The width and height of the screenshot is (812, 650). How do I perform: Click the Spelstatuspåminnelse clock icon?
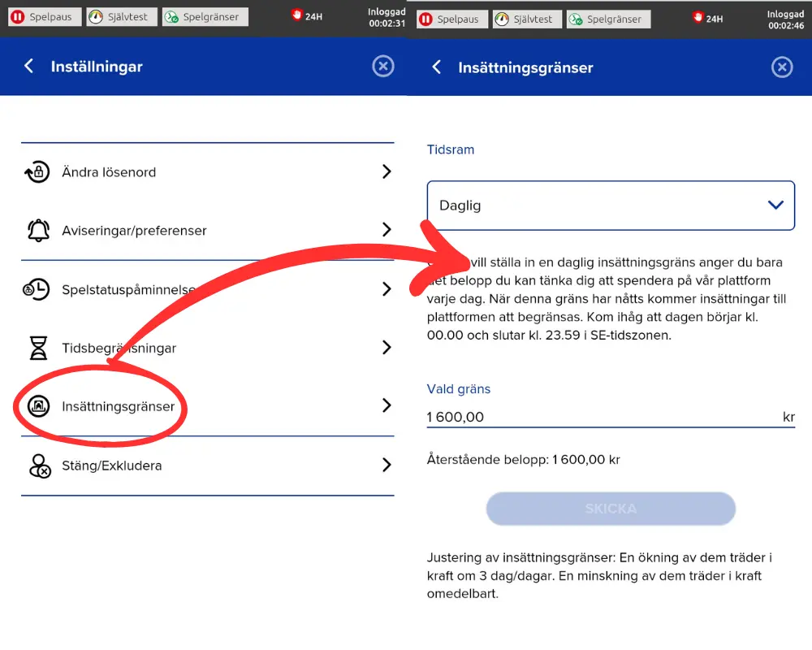tap(37, 289)
